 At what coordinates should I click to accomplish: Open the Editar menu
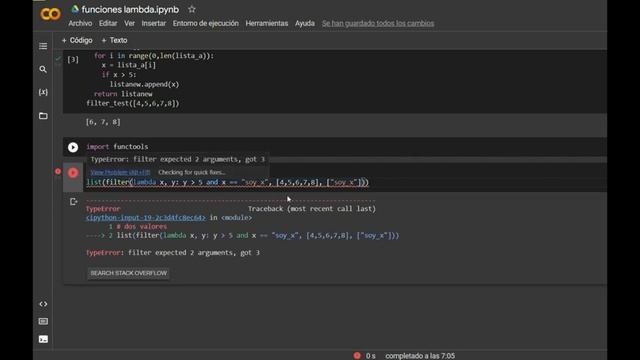pyautogui.click(x=108, y=23)
